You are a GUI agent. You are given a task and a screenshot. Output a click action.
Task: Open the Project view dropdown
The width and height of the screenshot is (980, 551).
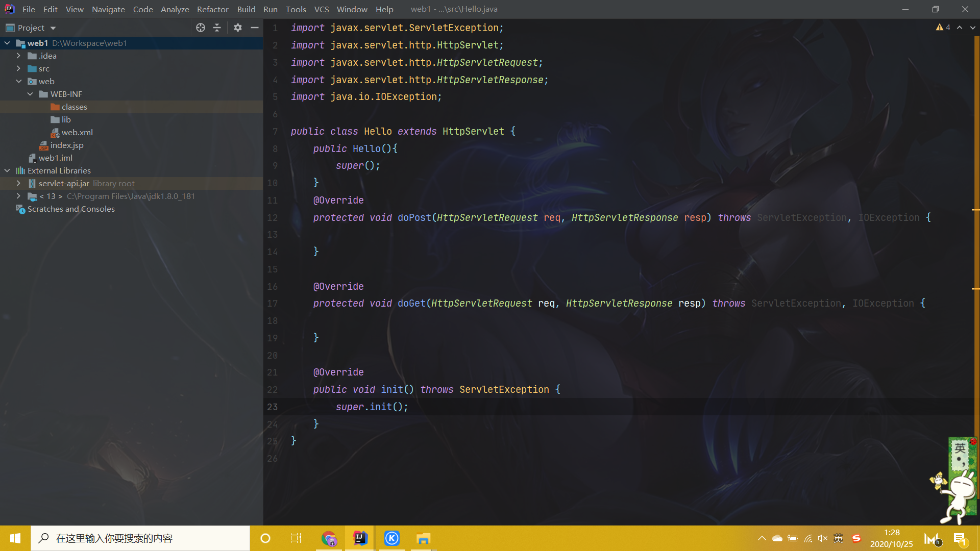(x=53, y=28)
